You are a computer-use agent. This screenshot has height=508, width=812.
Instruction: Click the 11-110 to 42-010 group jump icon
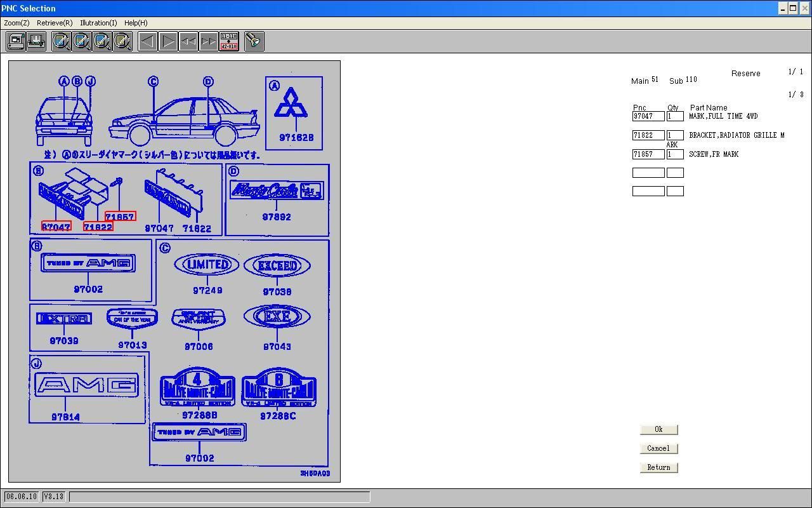coord(229,41)
